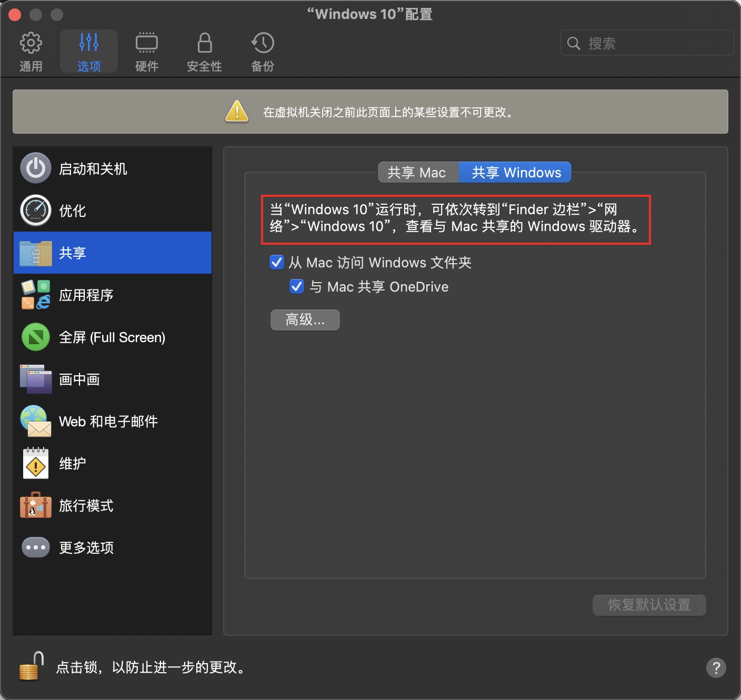Toggle 与 Mac 共享 OneDrive checkbox

tap(297, 286)
